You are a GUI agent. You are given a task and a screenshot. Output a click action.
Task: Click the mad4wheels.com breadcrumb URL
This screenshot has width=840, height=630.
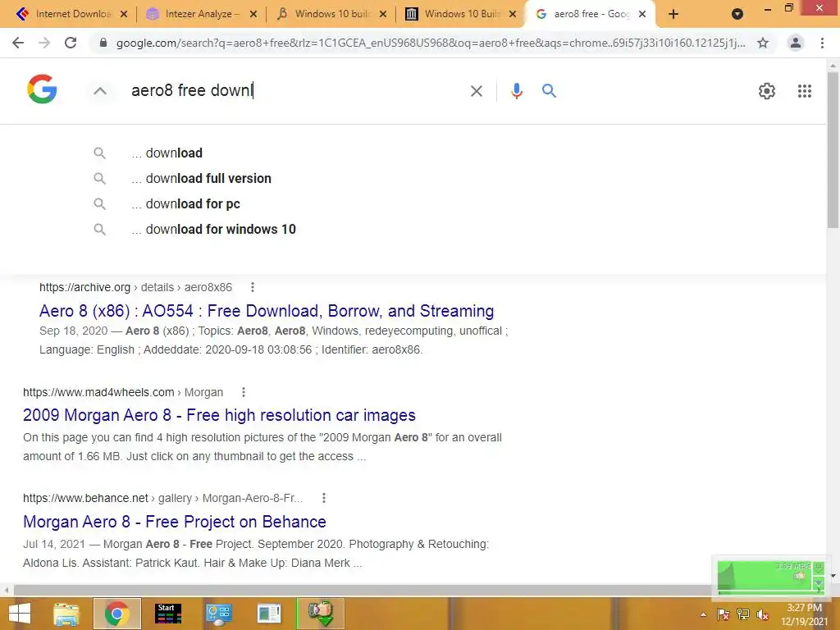[123, 392]
